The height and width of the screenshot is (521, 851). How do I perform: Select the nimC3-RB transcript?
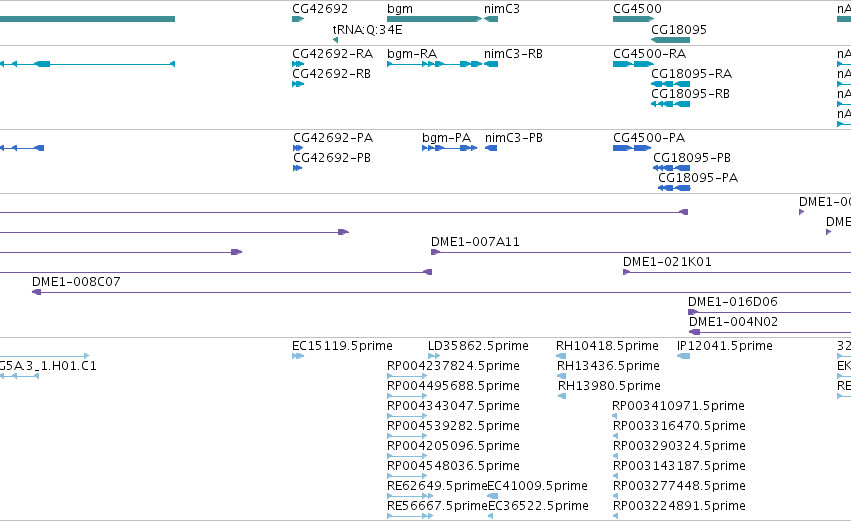pos(491,64)
